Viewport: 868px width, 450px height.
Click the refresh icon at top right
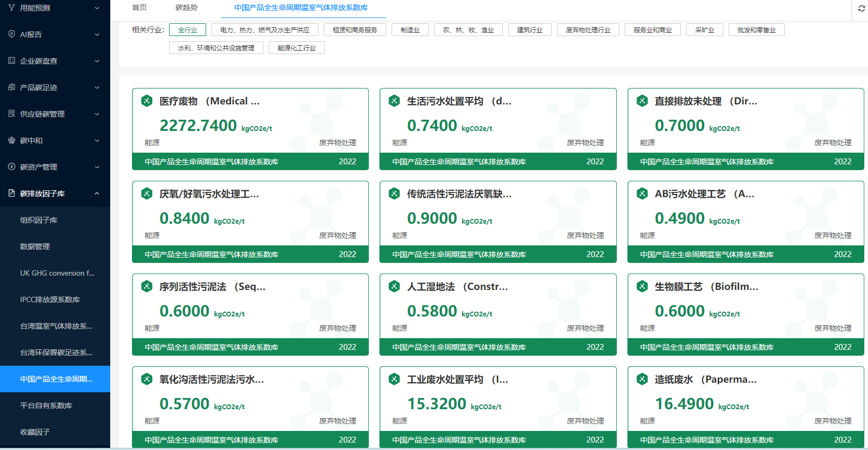[x=861, y=8]
